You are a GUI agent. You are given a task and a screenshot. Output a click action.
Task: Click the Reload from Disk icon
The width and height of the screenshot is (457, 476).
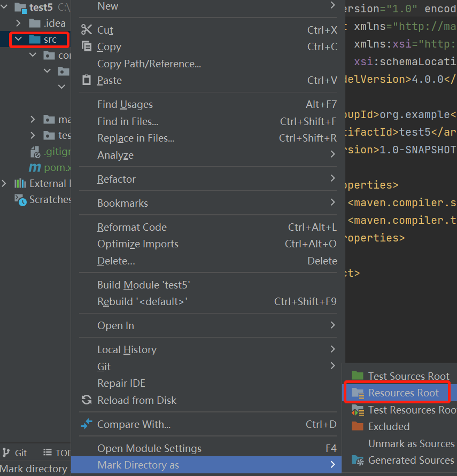(x=87, y=400)
